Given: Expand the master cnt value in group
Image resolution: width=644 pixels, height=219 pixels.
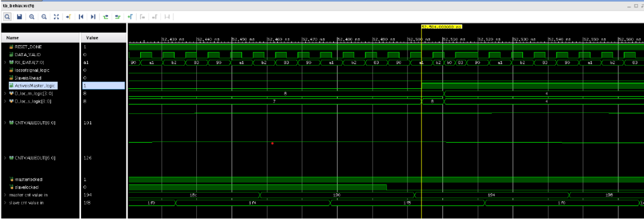Looking at the screenshot, I should coord(5,195).
